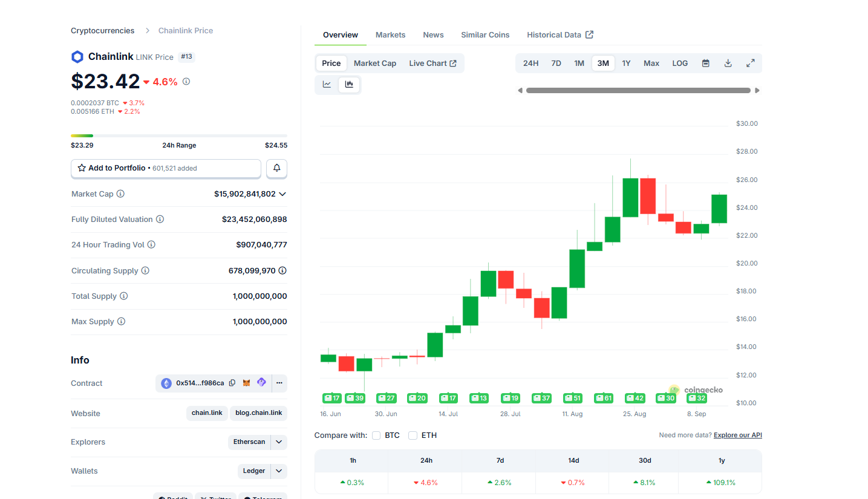This screenshot has width=868, height=499.
Task: Open the calendar date range picker
Action: pyautogui.click(x=705, y=64)
